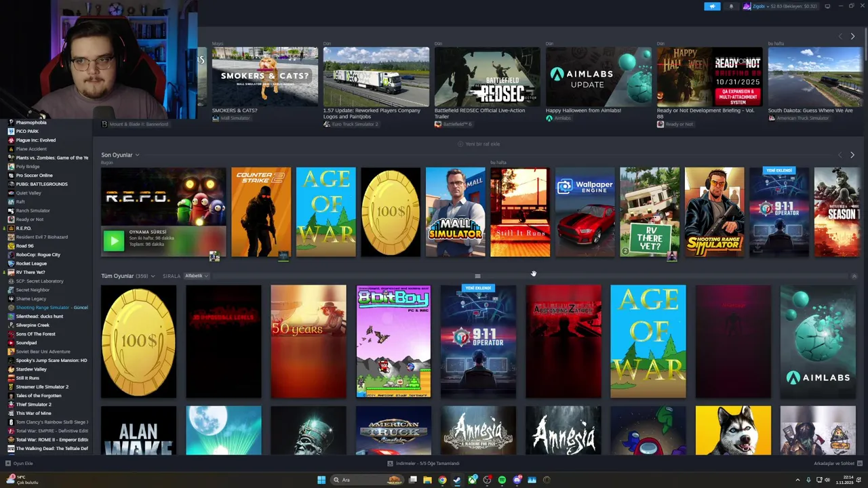Screen dimensions: 868x488
Task: Open Ready or Not Development Briefing news
Action: pyautogui.click(x=710, y=76)
